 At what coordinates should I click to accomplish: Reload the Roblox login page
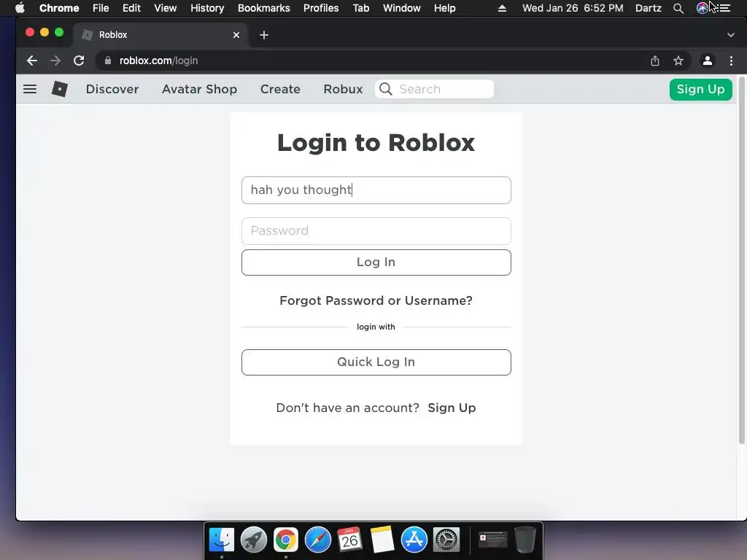79,61
